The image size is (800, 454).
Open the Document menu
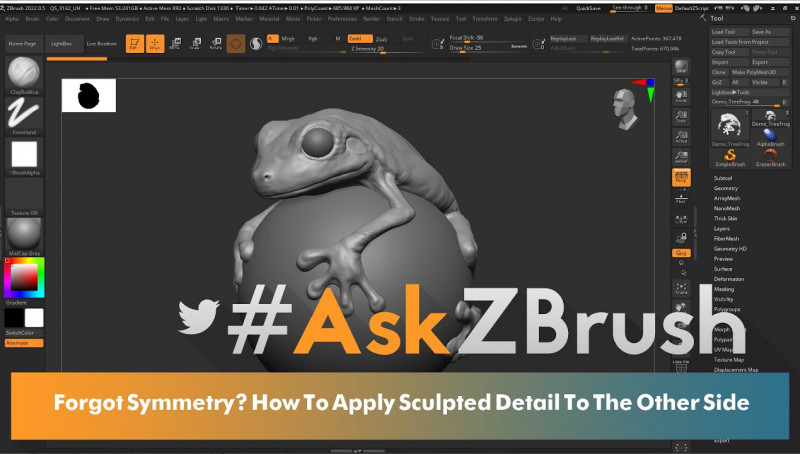tap(77, 19)
